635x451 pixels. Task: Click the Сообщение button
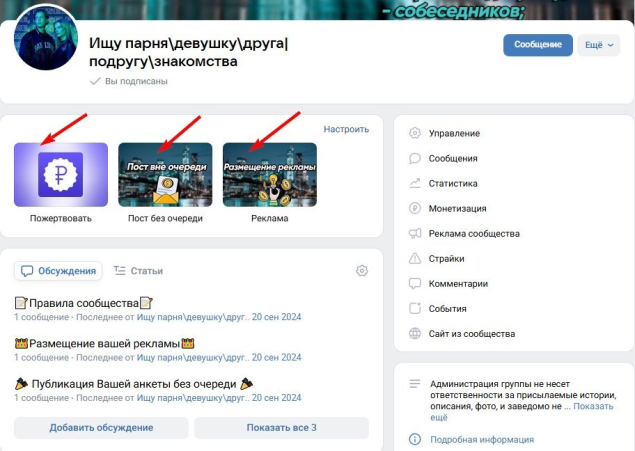point(538,45)
